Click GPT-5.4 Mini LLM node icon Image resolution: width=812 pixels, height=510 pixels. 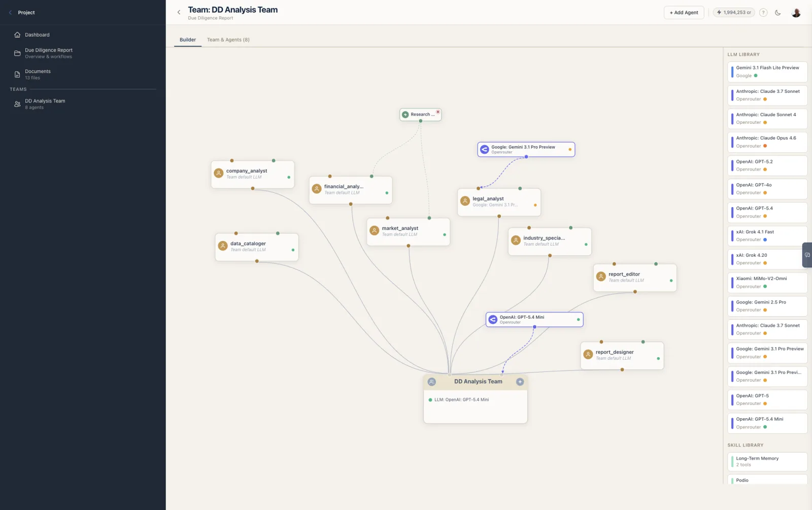pos(493,319)
